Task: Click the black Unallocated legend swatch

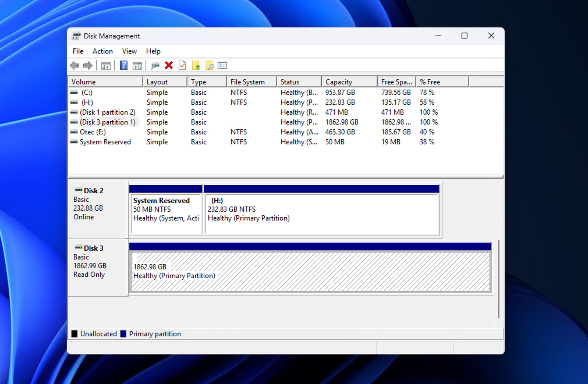Action: [75, 334]
